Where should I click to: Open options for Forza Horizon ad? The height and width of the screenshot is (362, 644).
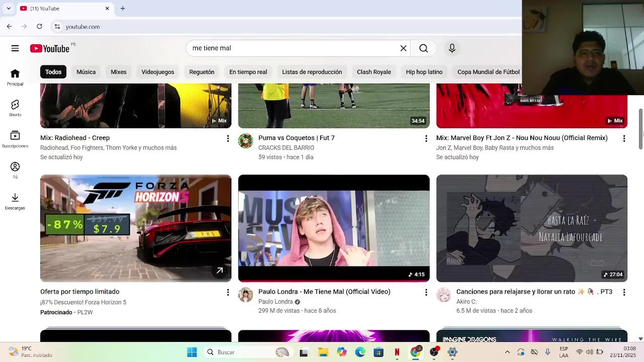click(x=228, y=292)
